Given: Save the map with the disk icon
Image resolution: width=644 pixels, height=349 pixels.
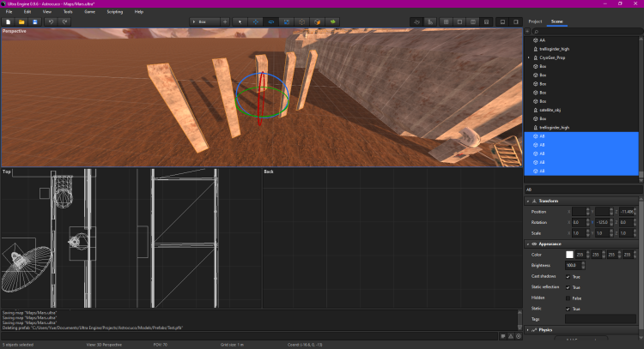Looking at the screenshot, I should [34, 21].
